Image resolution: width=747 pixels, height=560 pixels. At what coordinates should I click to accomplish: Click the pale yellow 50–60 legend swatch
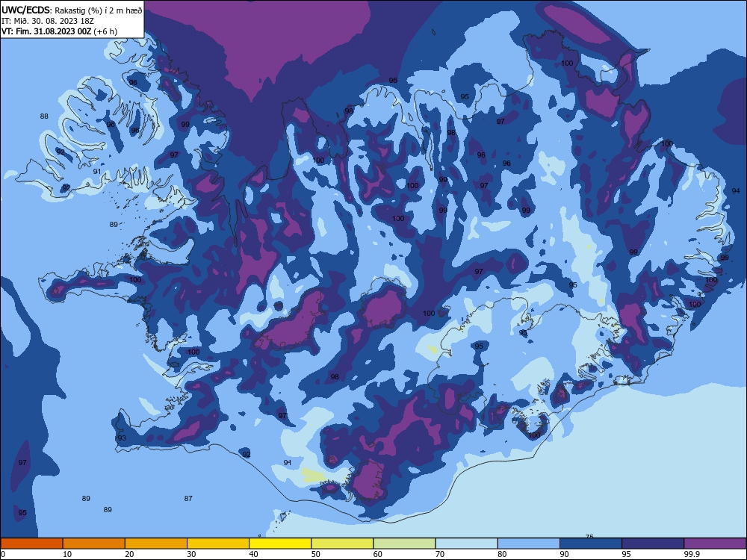342,544
